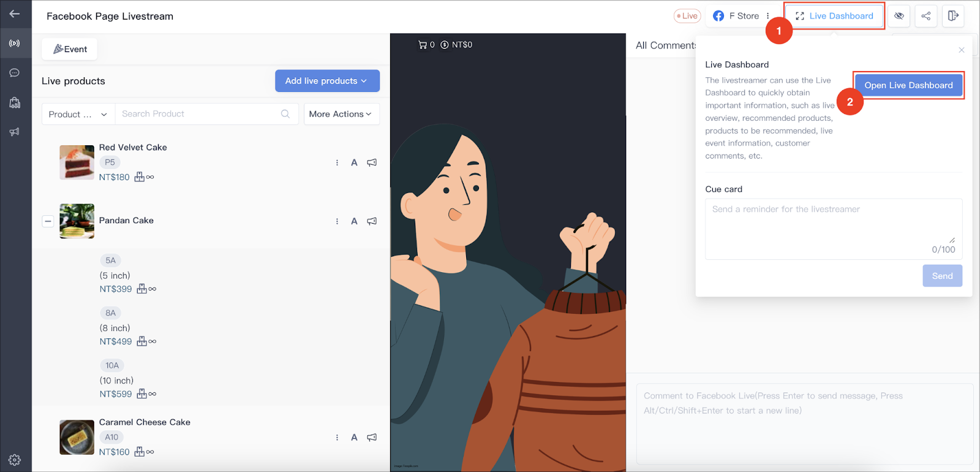The width and height of the screenshot is (980, 472).
Task: Select the P5 keyword tag
Action: tap(110, 162)
